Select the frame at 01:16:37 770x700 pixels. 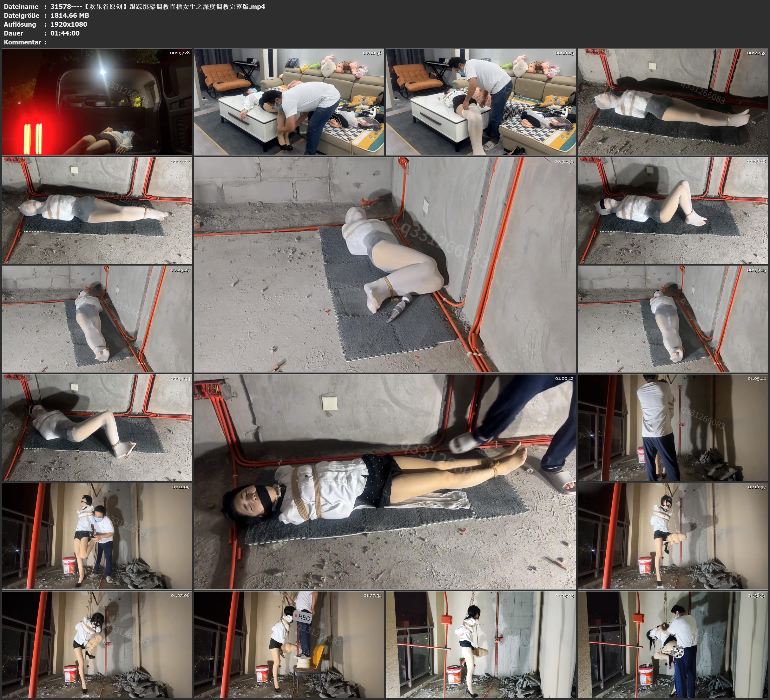click(x=673, y=536)
